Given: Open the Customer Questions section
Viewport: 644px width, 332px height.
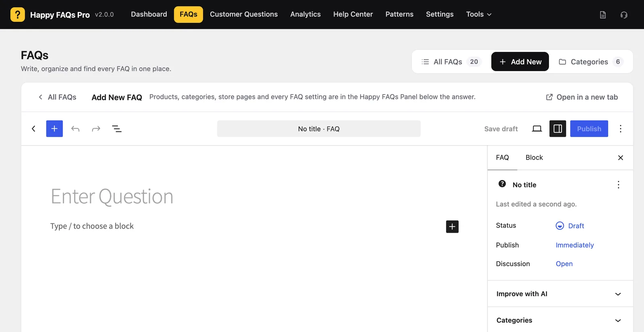Looking at the screenshot, I should click(244, 14).
